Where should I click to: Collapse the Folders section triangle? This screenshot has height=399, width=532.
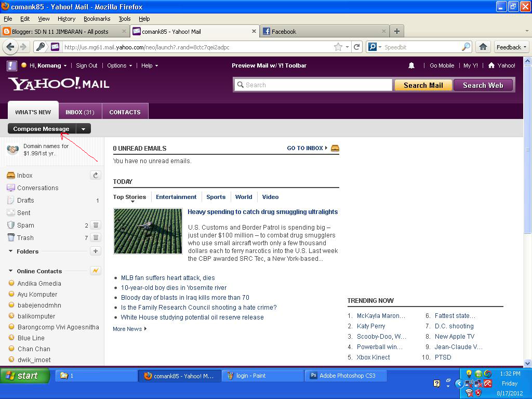coord(10,251)
